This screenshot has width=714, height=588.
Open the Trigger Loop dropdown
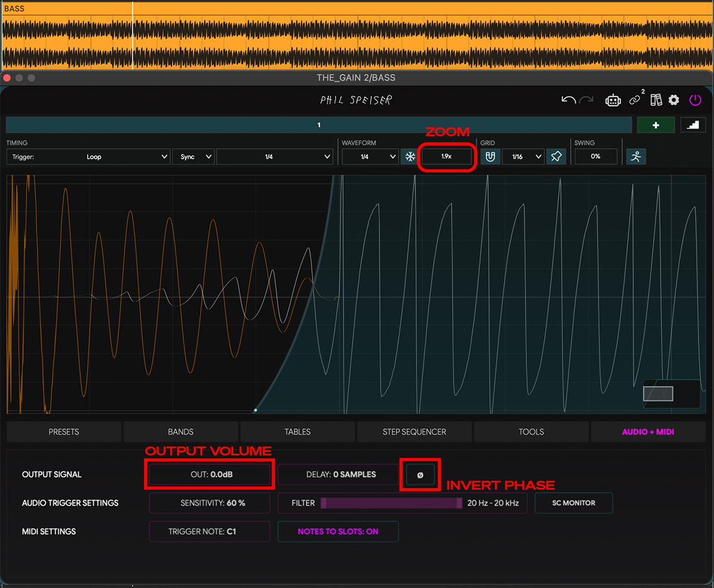[x=89, y=157]
